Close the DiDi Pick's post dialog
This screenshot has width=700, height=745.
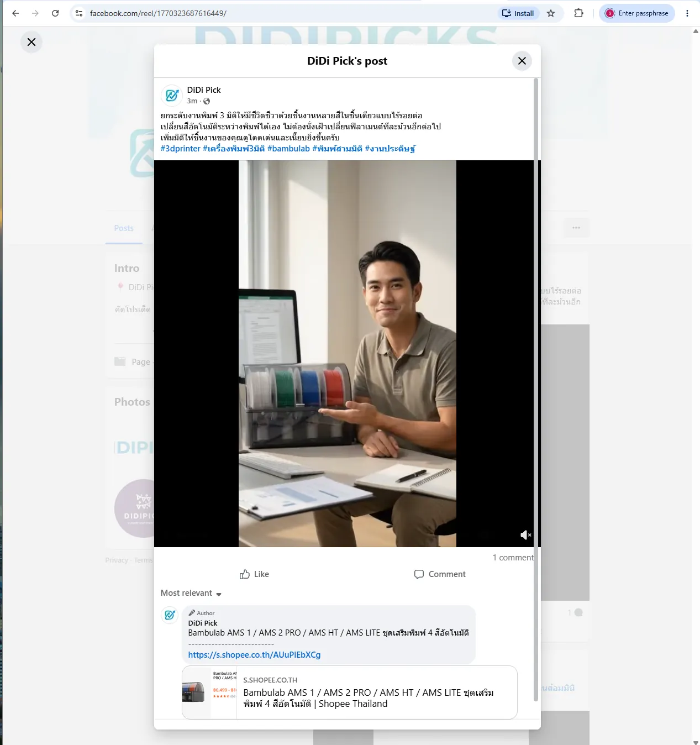(x=522, y=61)
